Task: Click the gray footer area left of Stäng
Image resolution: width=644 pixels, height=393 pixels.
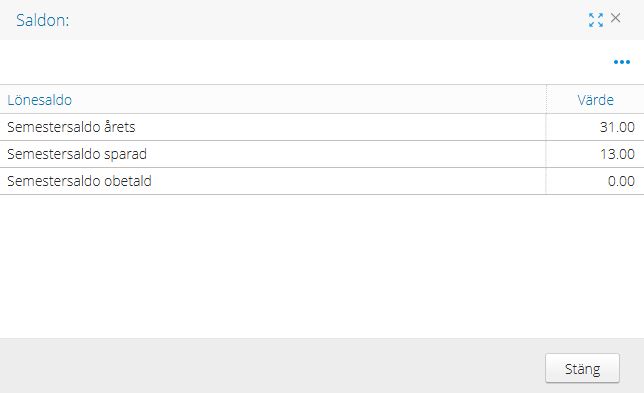Action: tap(271, 365)
